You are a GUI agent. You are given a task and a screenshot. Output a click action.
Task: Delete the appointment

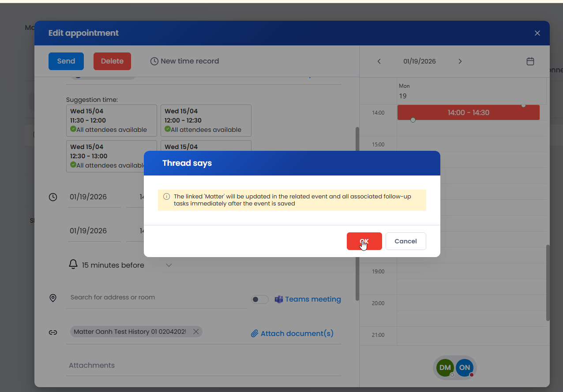click(x=112, y=61)
